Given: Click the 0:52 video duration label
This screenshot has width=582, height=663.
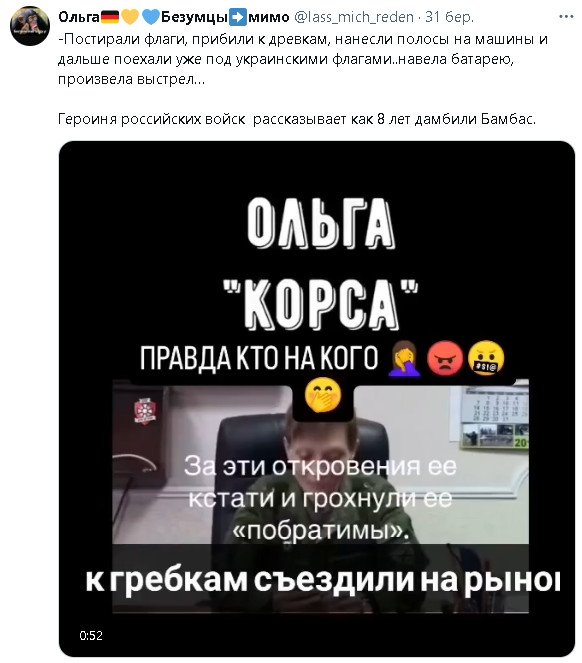Looking at the screenshot, I should [x=91, y=636].
